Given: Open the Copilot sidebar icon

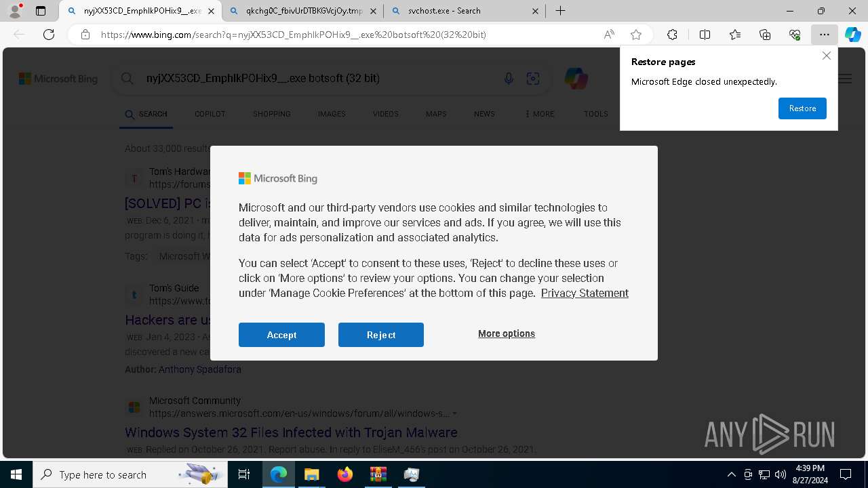Looking at the screenshot, I should (853, 35).
